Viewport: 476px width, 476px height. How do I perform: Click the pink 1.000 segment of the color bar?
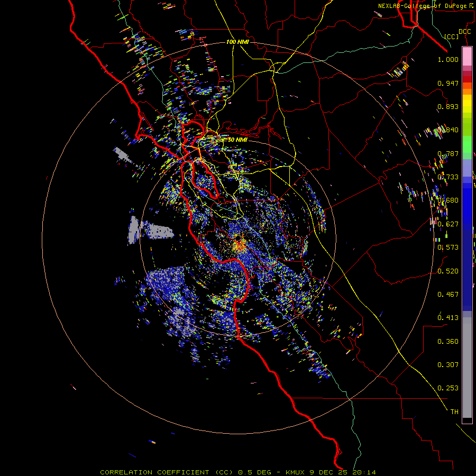click(x=467, y=57)
